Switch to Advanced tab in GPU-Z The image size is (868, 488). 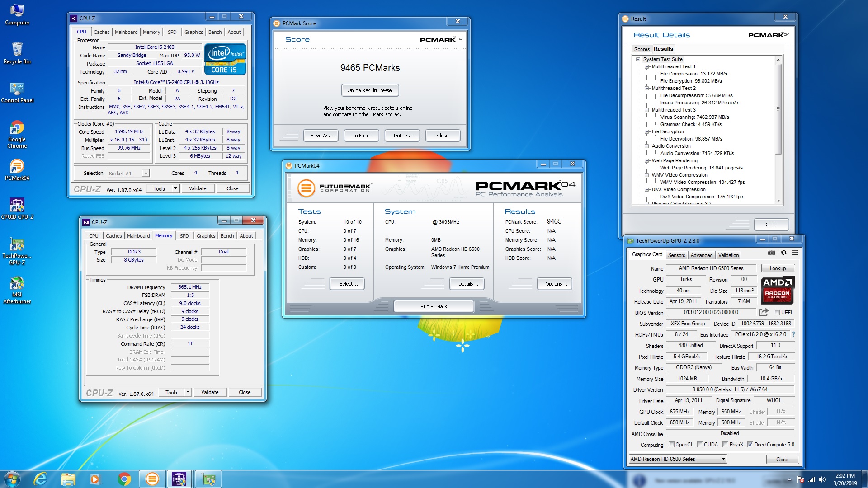(701, 255)
